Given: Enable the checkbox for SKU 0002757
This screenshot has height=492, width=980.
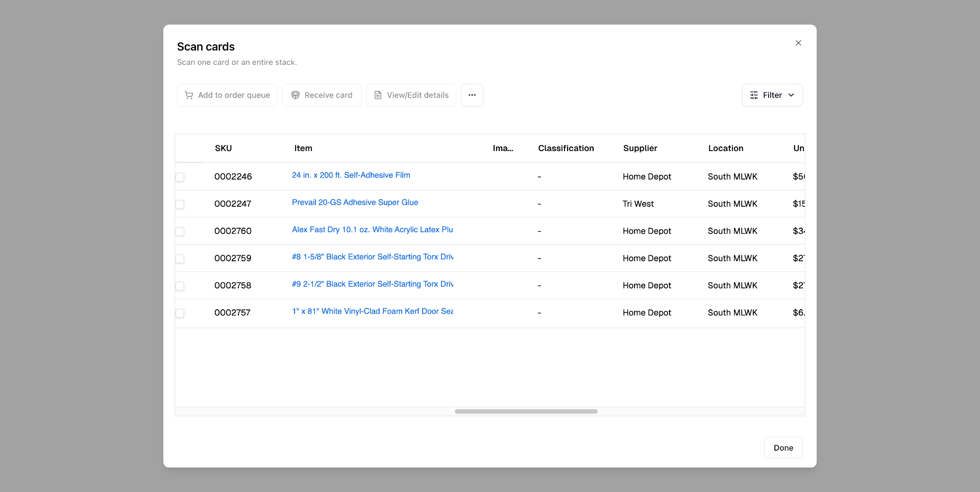Looking at the screenshot, I should point(180,313).
